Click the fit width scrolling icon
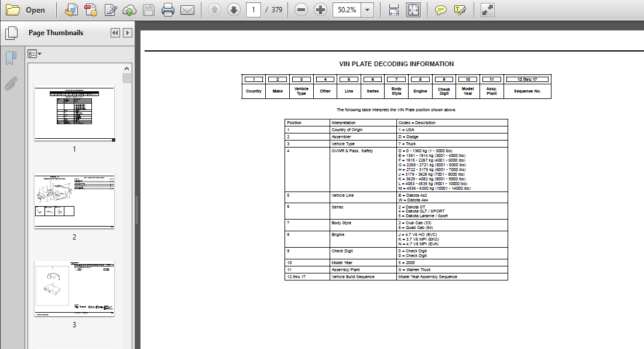The width and height of the screenshot is (644, 349). pos(394,10)
